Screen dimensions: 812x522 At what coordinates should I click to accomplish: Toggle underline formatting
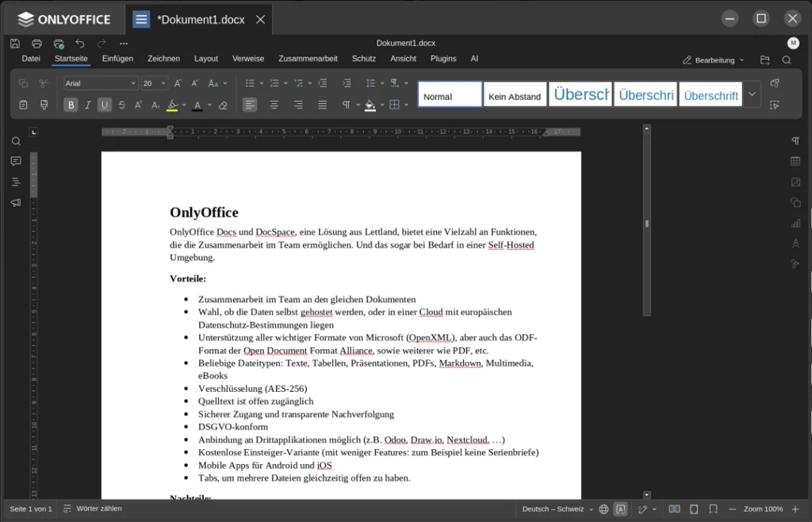point(105,106)
